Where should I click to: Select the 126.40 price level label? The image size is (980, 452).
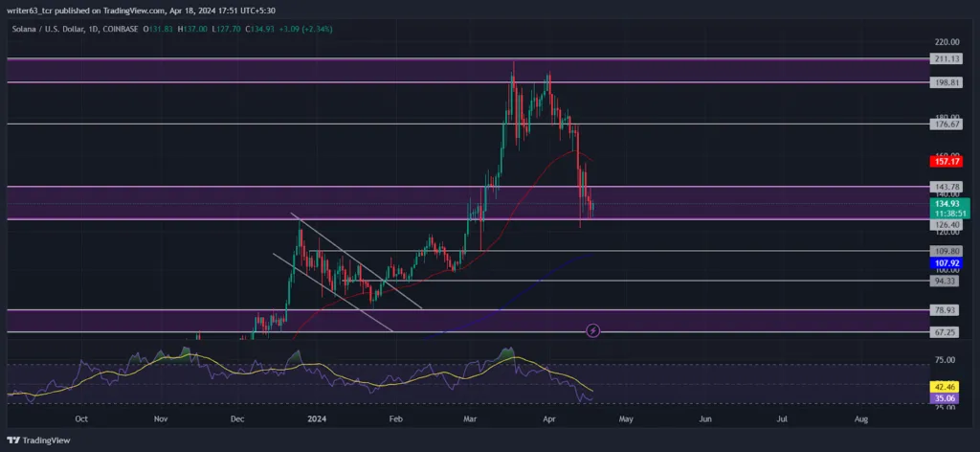tap(945, 224)
